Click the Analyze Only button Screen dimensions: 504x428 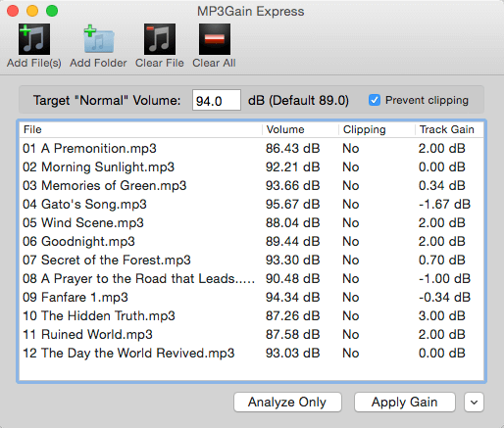coord(287,403)
